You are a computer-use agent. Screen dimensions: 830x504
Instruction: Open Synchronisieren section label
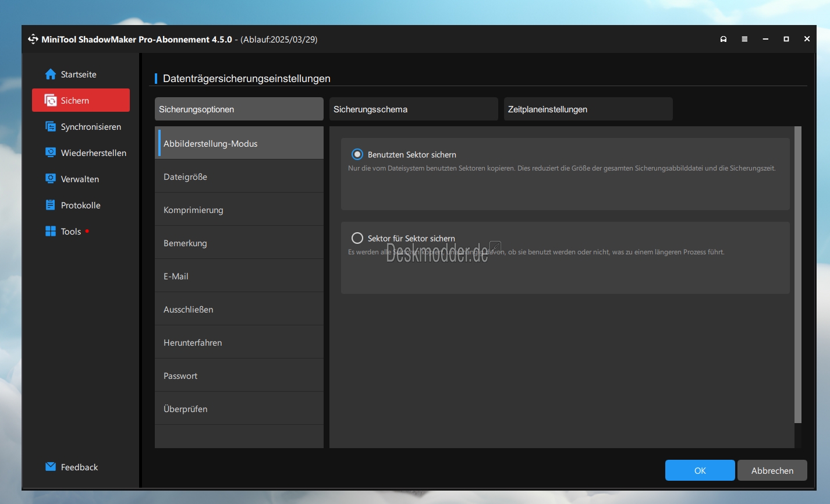click(91, 126)
